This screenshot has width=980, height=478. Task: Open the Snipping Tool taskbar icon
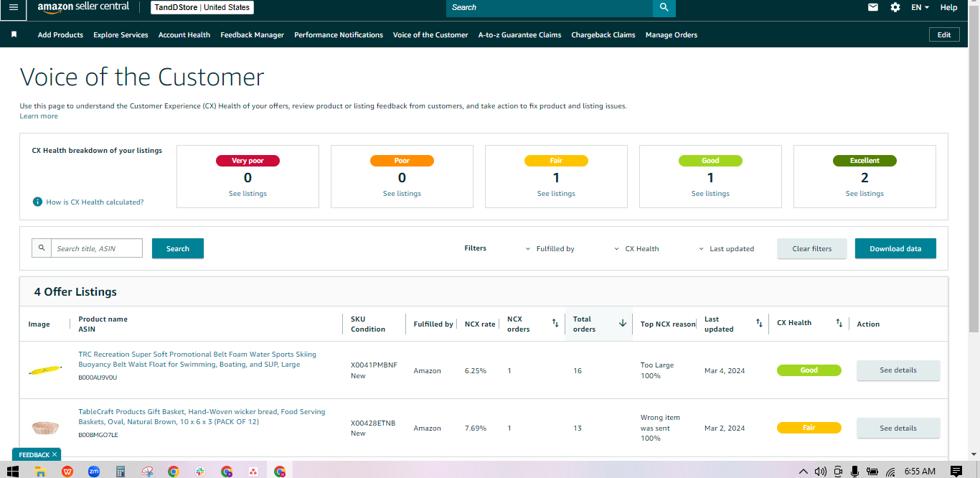pos(147,472)
